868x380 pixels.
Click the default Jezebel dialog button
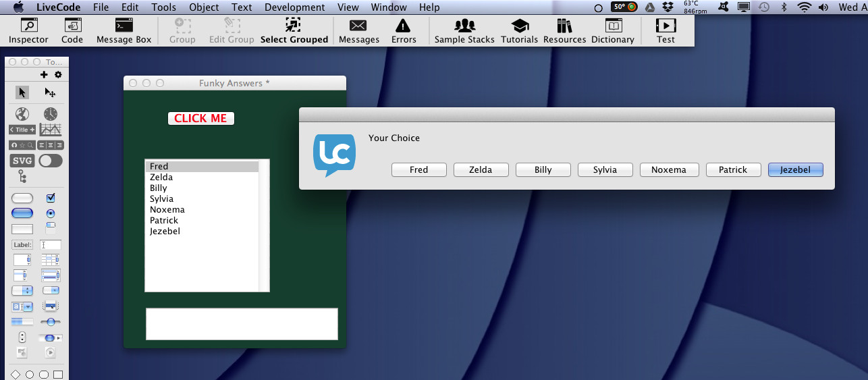tap(796, 170)
